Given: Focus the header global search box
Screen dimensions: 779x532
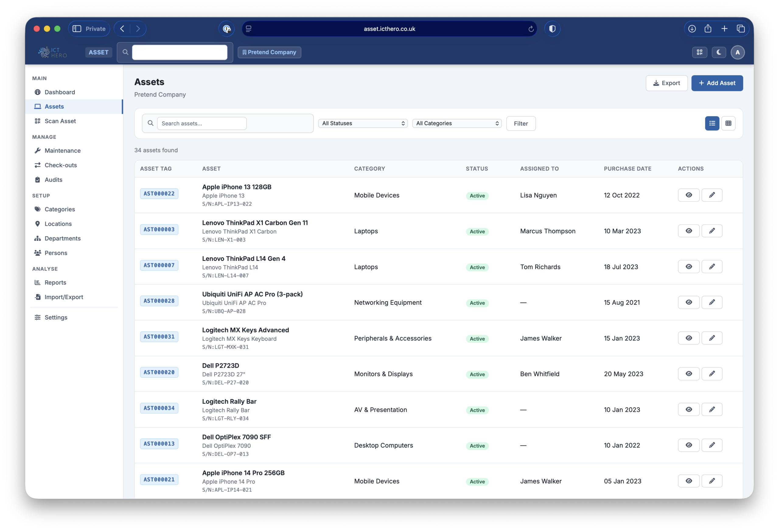Looking at the screenshot, I should pos(179,52).
